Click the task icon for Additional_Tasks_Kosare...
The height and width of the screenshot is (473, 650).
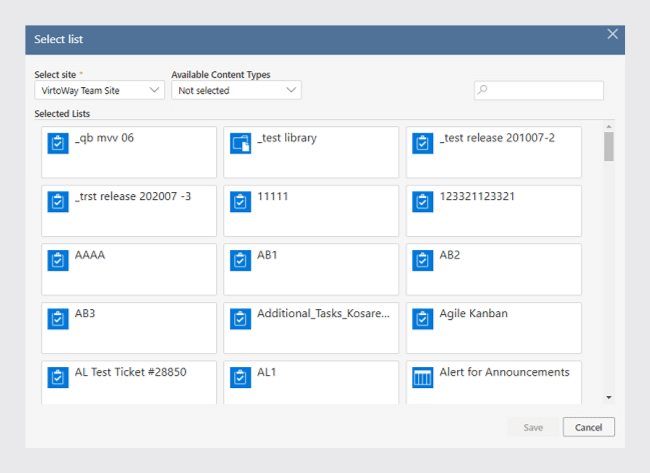coord(240,319)
